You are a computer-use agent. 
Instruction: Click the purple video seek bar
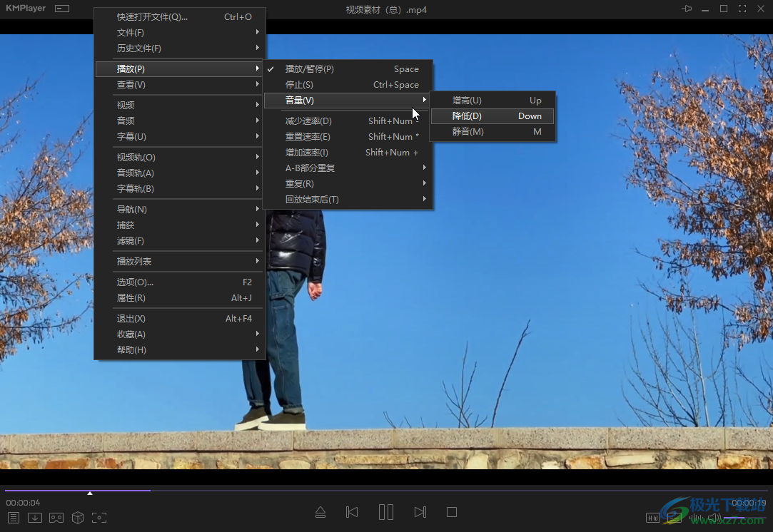coord(387,490)
